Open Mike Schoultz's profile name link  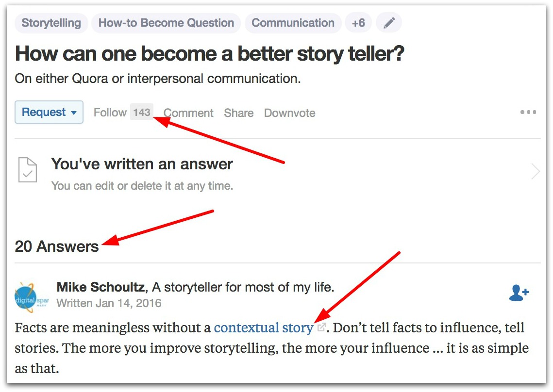101,287
